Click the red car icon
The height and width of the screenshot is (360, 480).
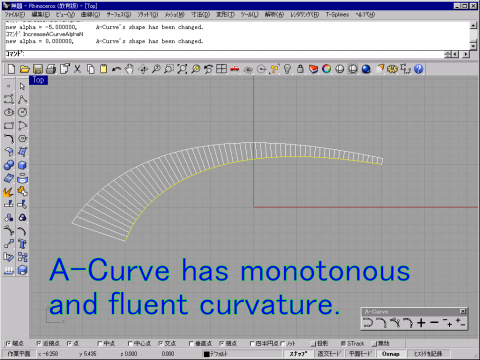click(235, 69)
